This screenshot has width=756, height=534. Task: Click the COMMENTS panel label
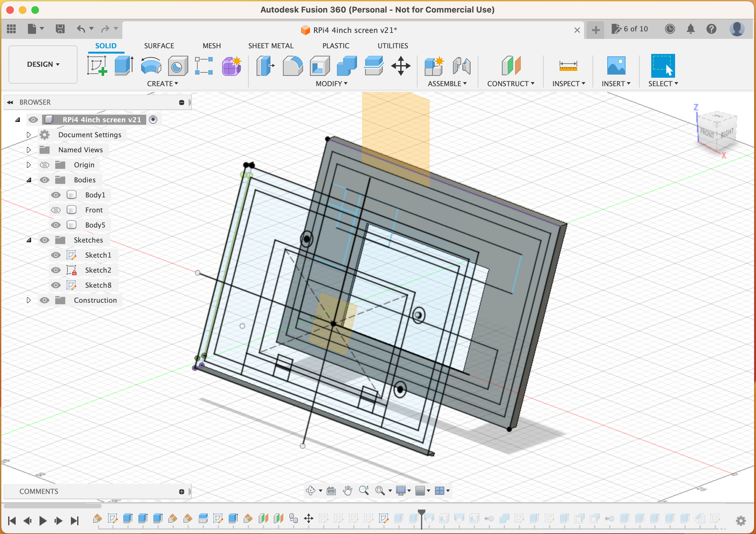click(39, 491)
